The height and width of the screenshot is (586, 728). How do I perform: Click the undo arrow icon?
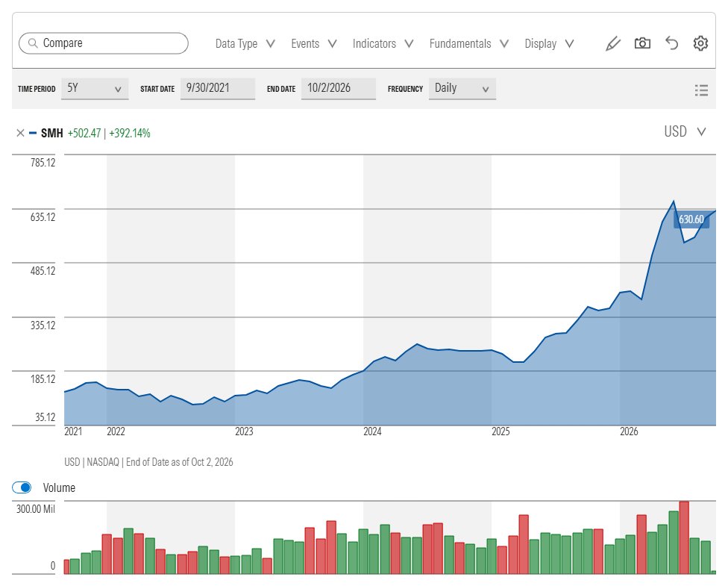pyautogui.click(x=671, y=43)
